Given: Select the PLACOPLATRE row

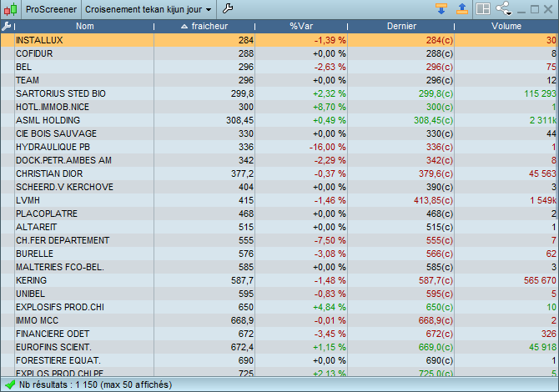Looking at the screenshot, I should 279,214.
